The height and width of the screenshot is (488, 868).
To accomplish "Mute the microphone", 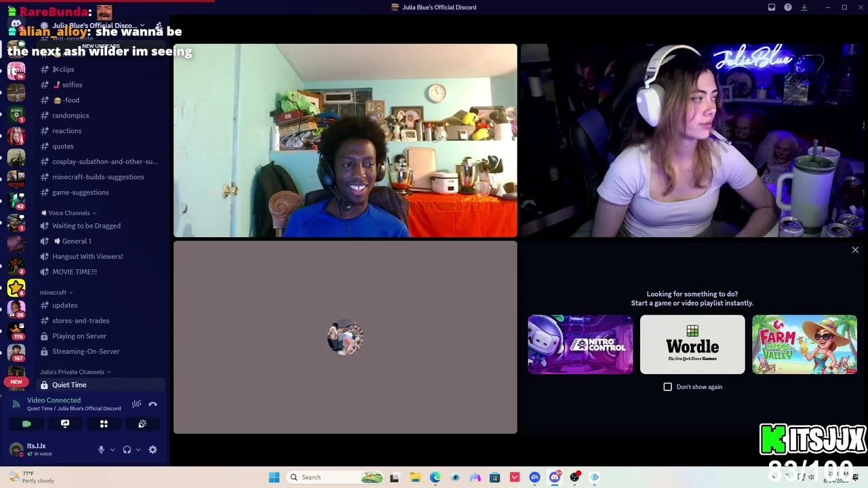I will pos(101,449).
